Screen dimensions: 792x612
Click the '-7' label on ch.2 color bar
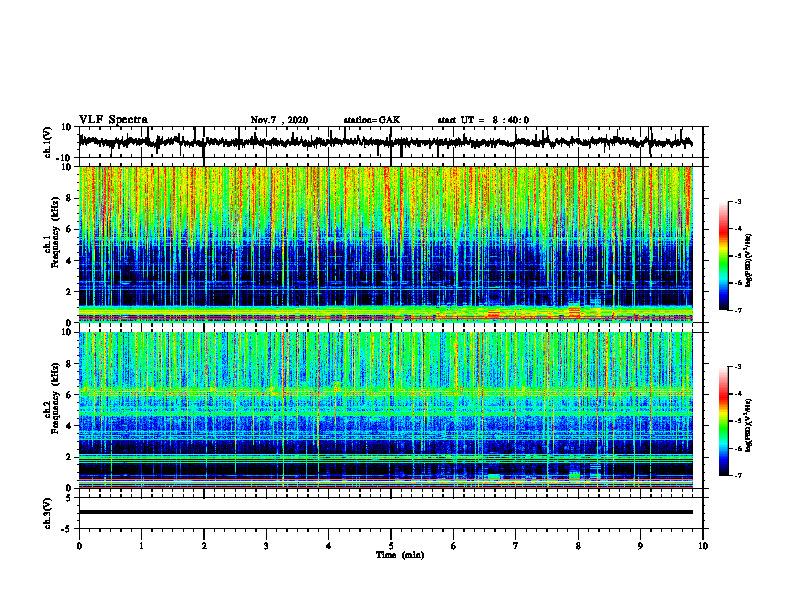(737, 476)
